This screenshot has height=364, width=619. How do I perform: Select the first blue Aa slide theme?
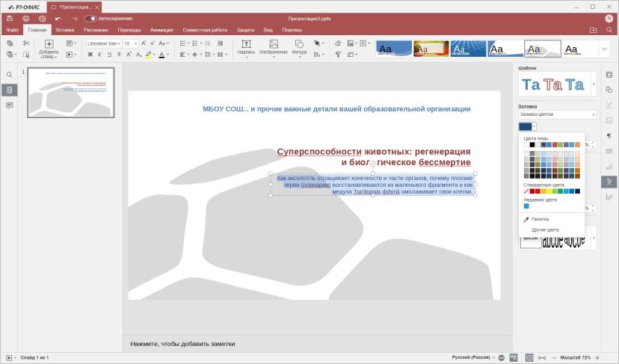(x=393, y=49)
